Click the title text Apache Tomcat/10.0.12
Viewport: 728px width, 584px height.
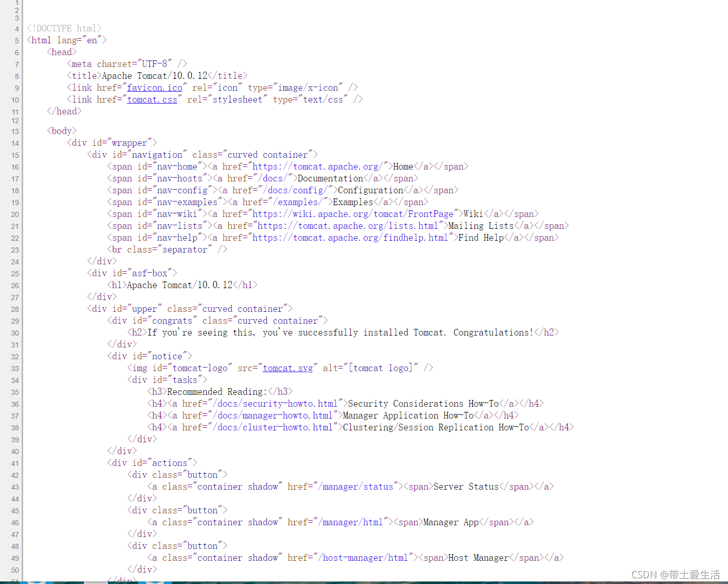click(x=155, y=76)
